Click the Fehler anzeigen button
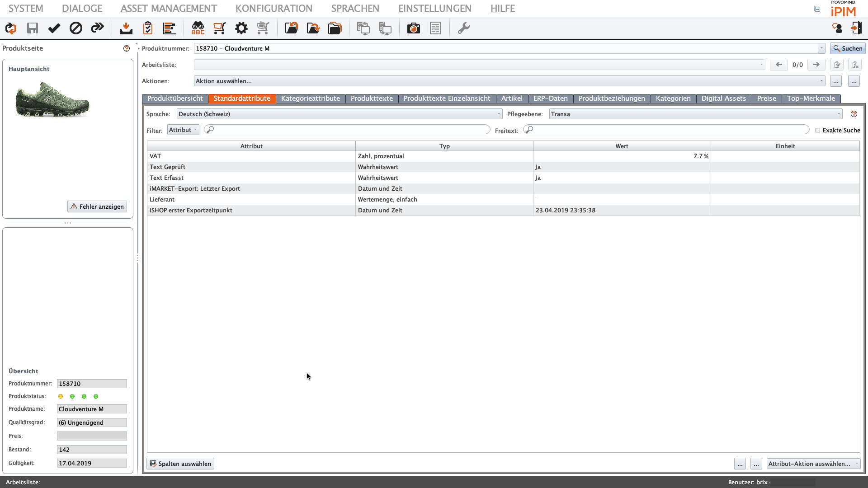Screen dimensions: 868x488 [x=97, y=206]
